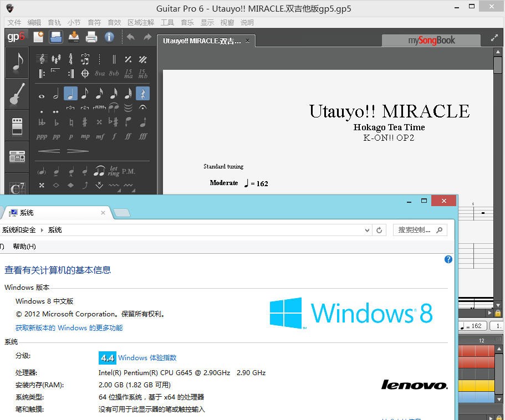505x420 pixels.
Task: Click the New file icon in Guitar Pro
Action: pos(38,37)
